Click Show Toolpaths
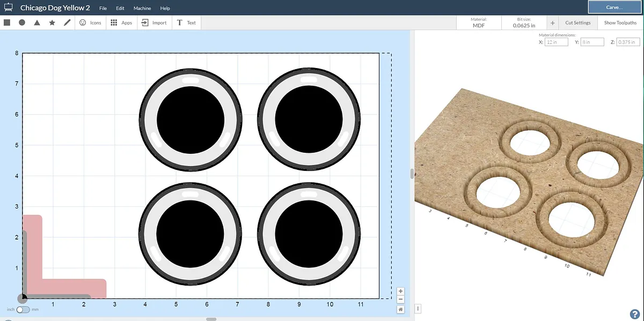 (x=620, y=23)
